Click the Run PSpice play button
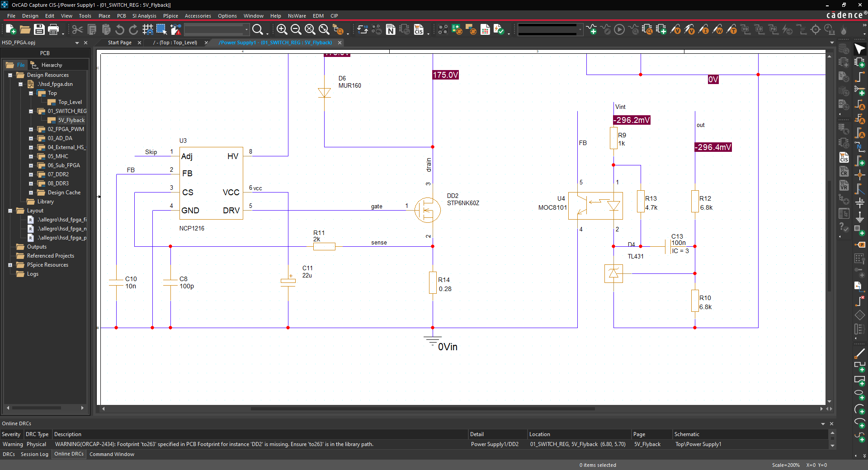 click(619, 30)
